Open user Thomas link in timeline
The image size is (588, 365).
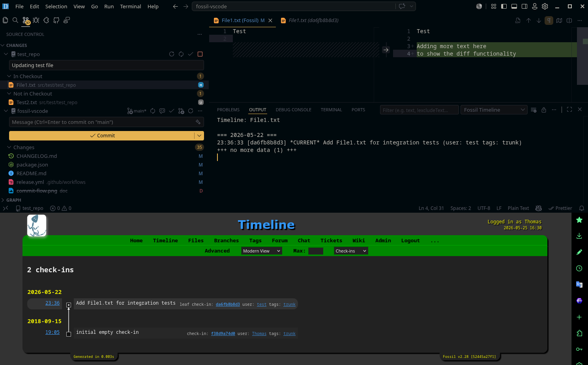259,334
